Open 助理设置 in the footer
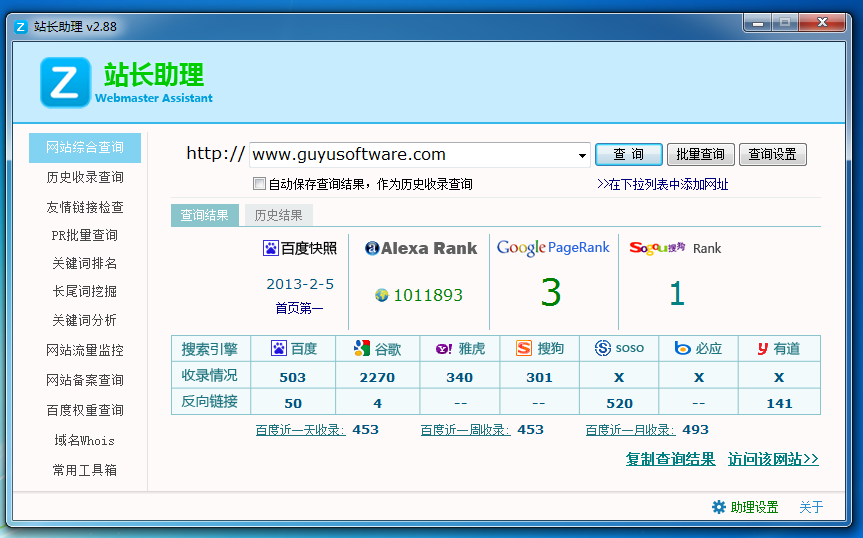 click(755, 507)
